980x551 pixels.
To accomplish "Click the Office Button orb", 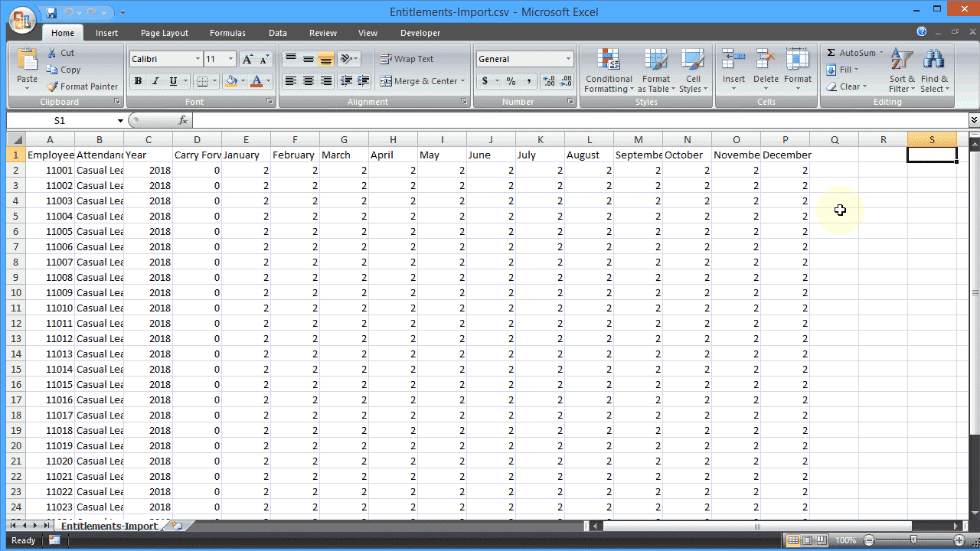I will click(x=23, y=18).
